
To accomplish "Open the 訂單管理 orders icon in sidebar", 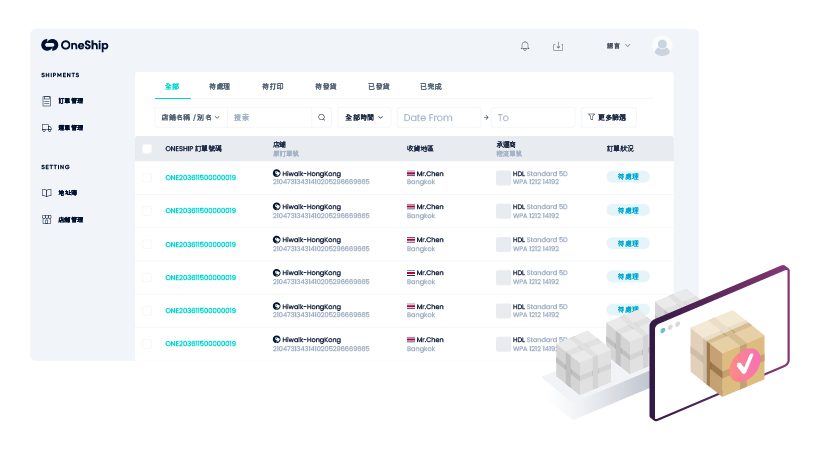I will (47, 101).
